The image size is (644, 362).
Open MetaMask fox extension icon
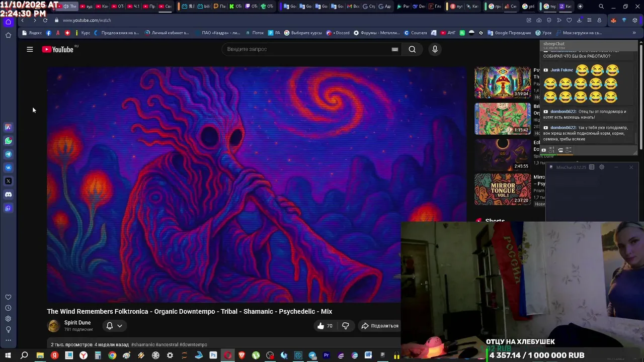(613, 20)
